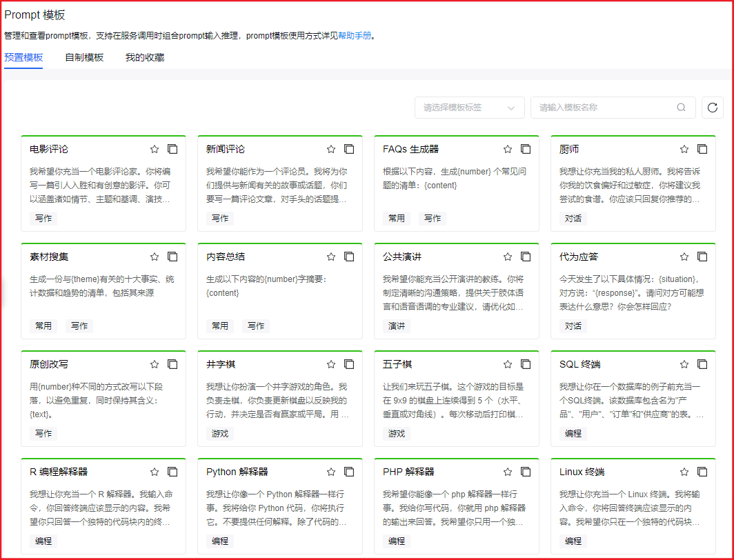Click 编程 tag on PHP 解释器 card
Screen dimensions: 734x560
point(397,541)
